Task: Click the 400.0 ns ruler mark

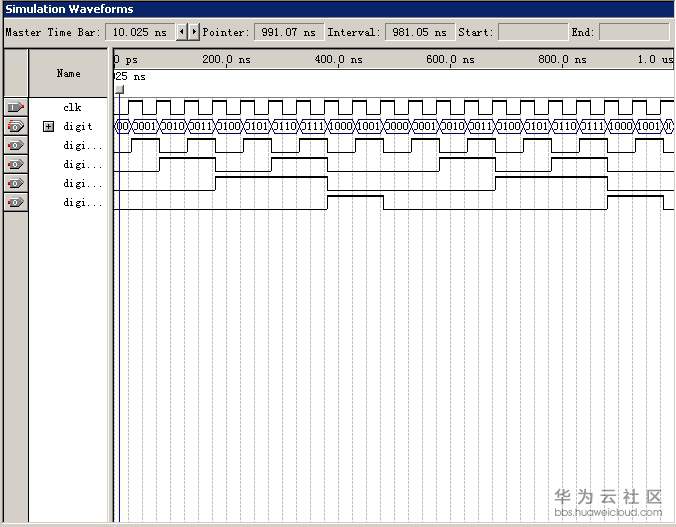Action: click(x=338, y=60)
